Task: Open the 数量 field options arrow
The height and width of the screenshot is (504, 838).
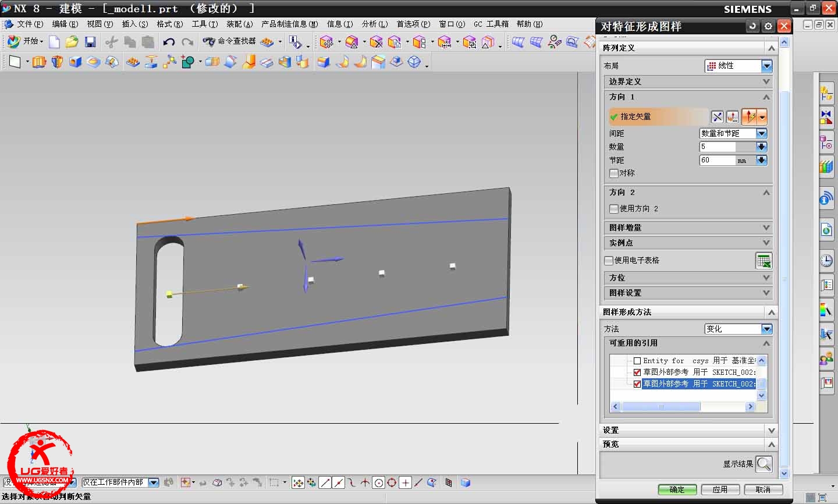Action: pyautogui.click(x=762, y=147)
